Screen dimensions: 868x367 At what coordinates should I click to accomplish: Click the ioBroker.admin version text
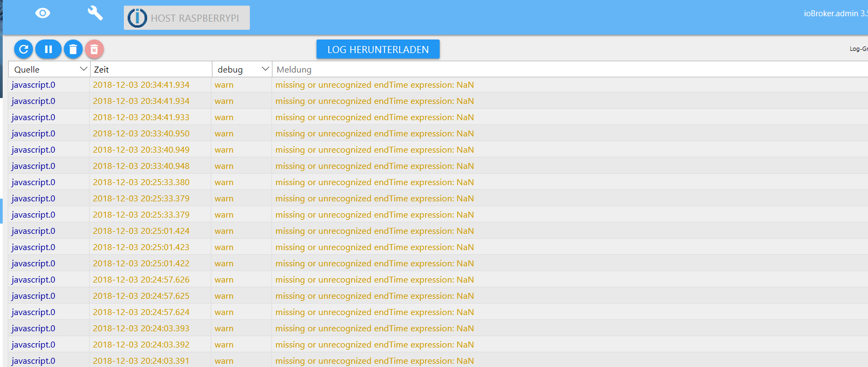835,14
